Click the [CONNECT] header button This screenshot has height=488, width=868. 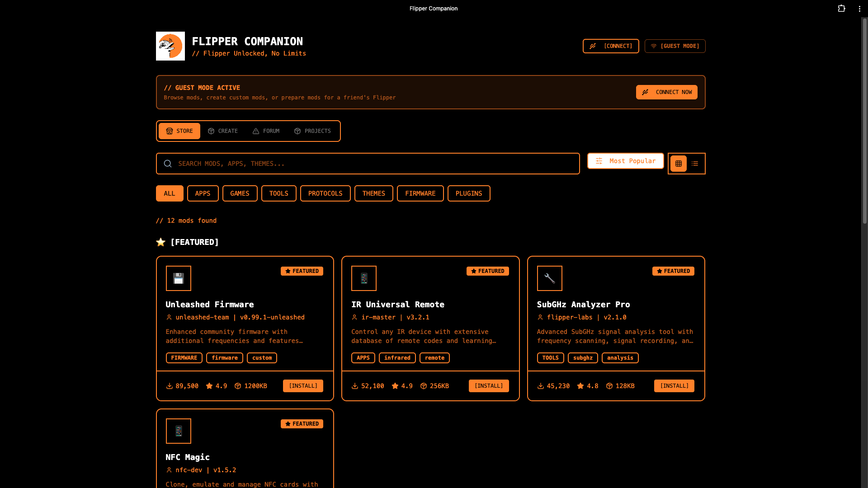click(x=611, y=46)
